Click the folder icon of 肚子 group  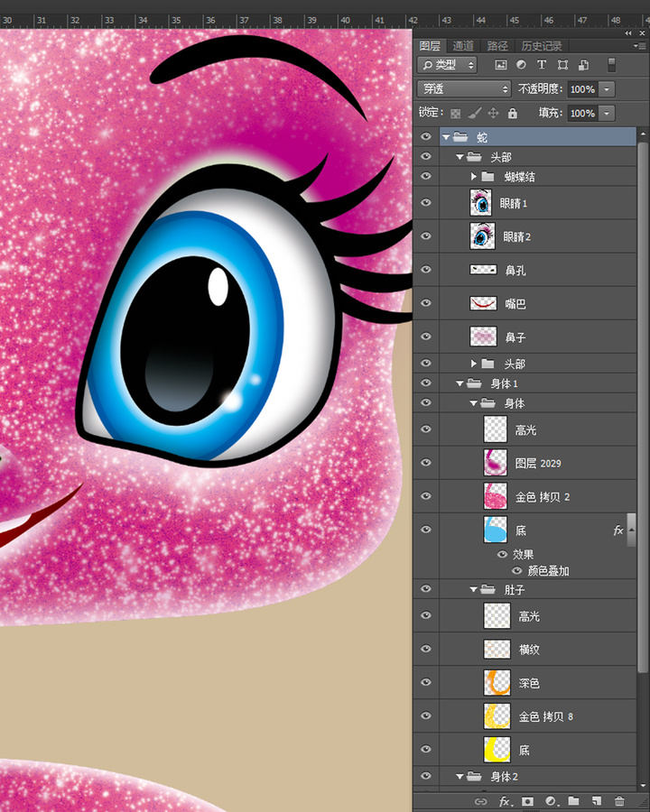(487, 589)
